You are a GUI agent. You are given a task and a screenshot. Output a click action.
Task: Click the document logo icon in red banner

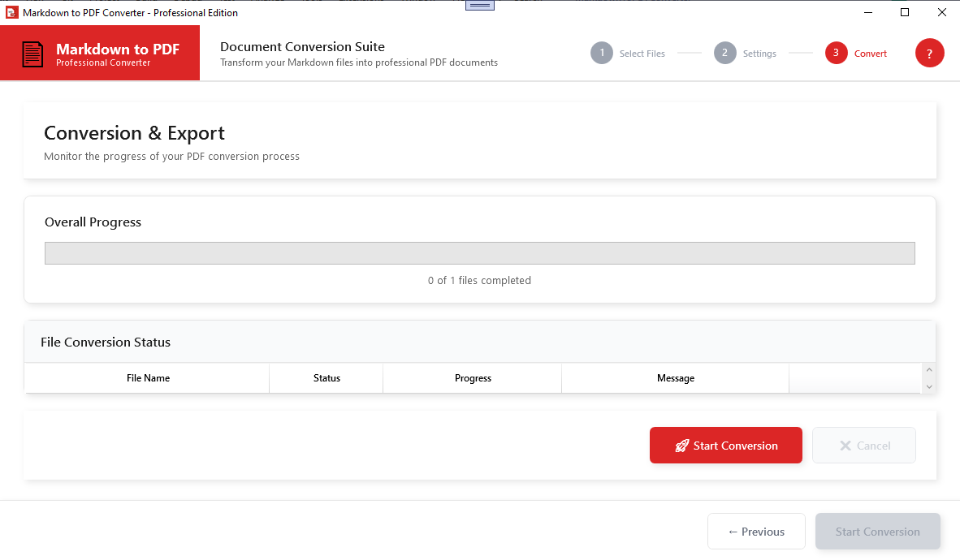(32, 54)
